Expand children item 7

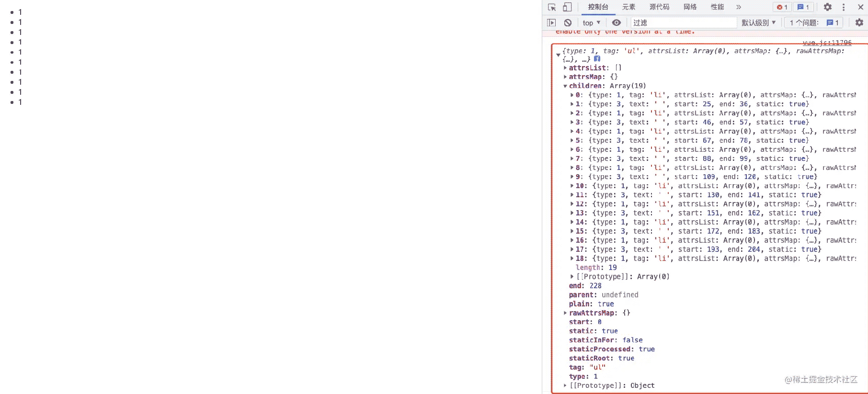(572, 159)
